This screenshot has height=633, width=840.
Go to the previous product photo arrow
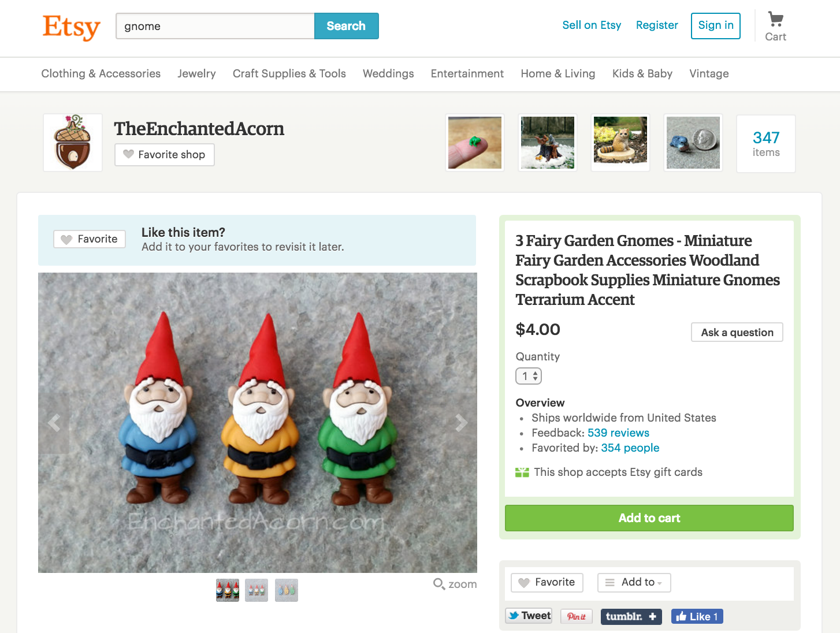pyautogui.click(x=54, y=423)
